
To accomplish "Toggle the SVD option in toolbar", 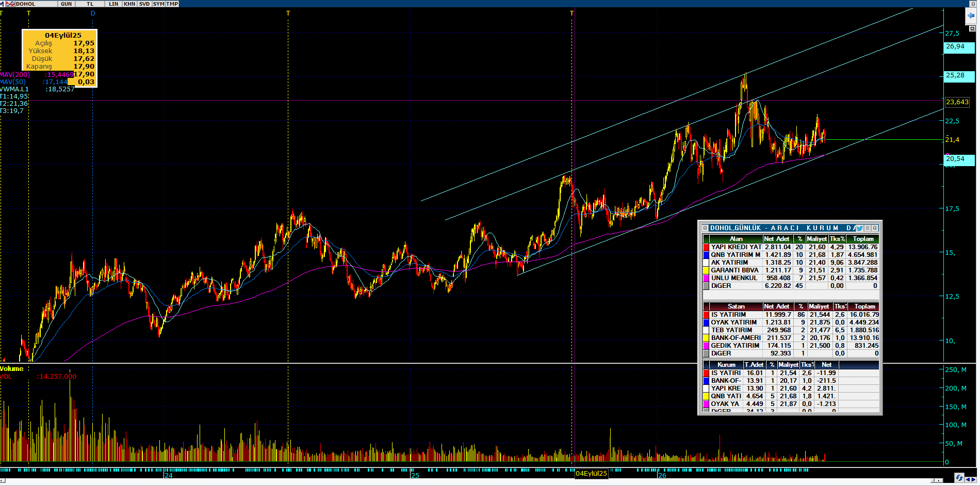I will pyautogui.click(x=144, y=4).
